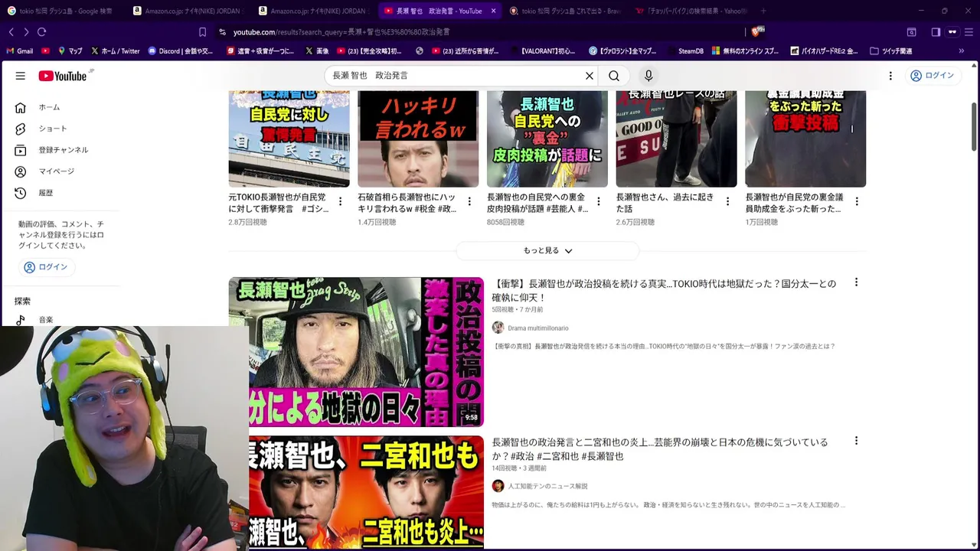Image resolution: width=980 pixels, height=551 pixels.
Task: Open options for 裏金議員助成金 short
Action: click(x=857, y=201)
